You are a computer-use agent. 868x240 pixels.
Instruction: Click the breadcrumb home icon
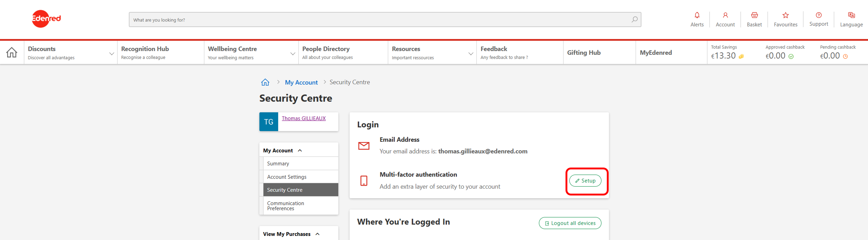tap(265, 82)
